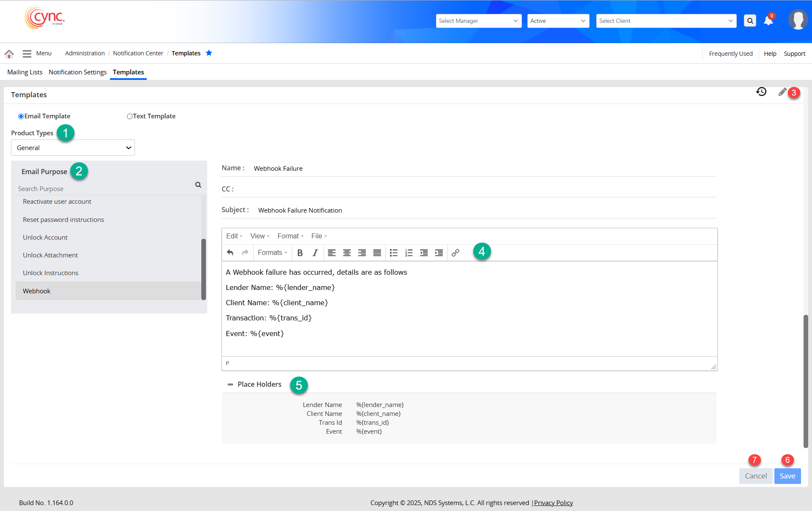Open notifications bell icon

click(768, 21)
